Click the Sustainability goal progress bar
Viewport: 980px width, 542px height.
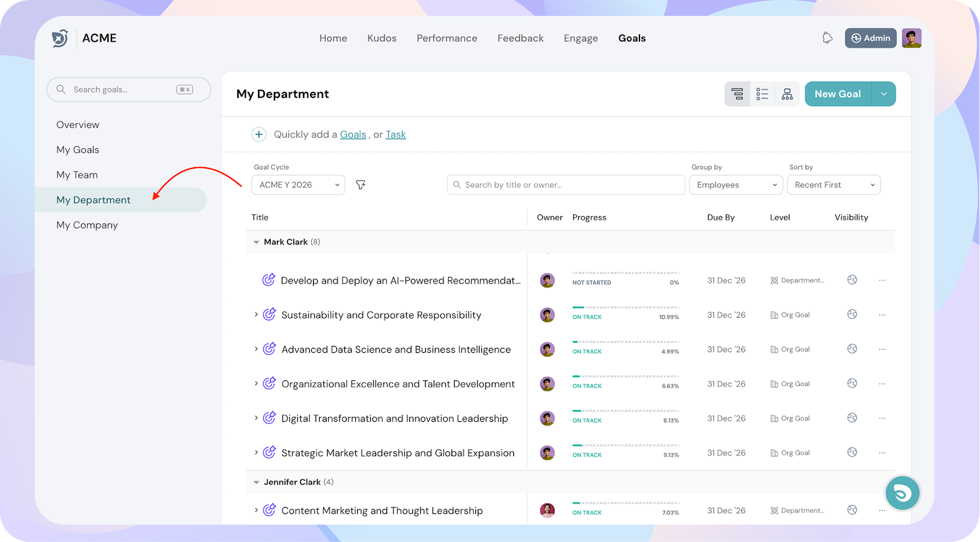tap(625, 307)
